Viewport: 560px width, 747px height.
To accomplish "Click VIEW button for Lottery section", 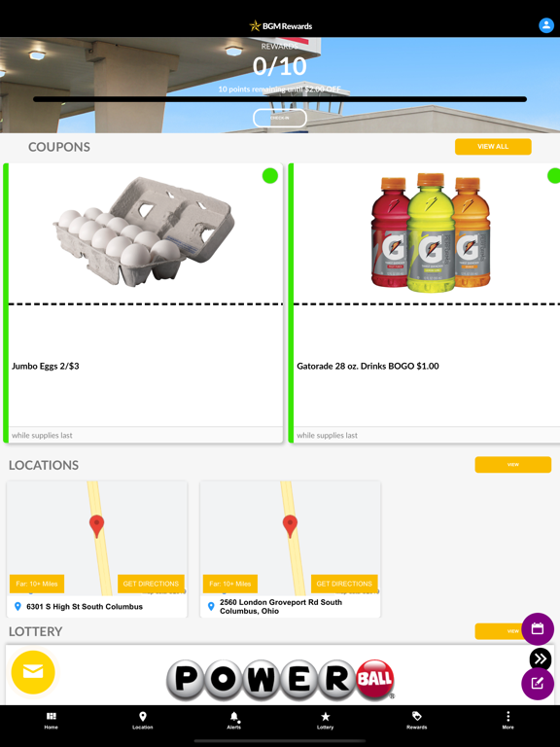I will pyautogui.click(x=498, y=631).
